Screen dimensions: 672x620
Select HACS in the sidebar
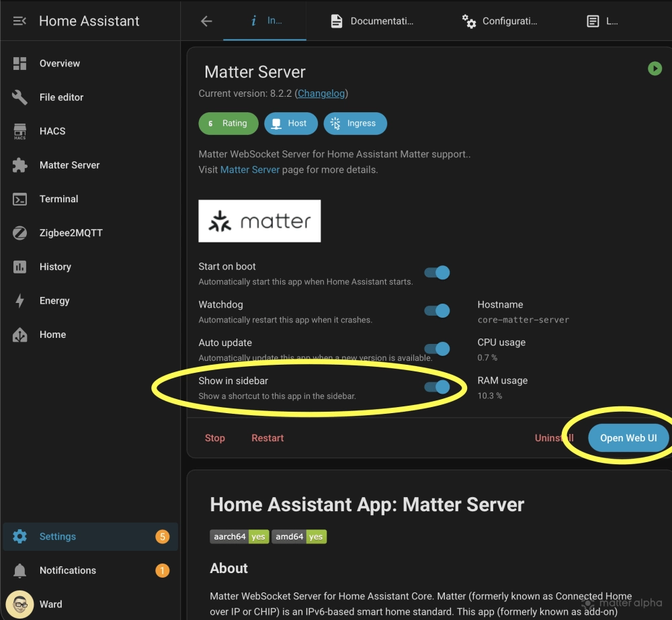[53, 131]
